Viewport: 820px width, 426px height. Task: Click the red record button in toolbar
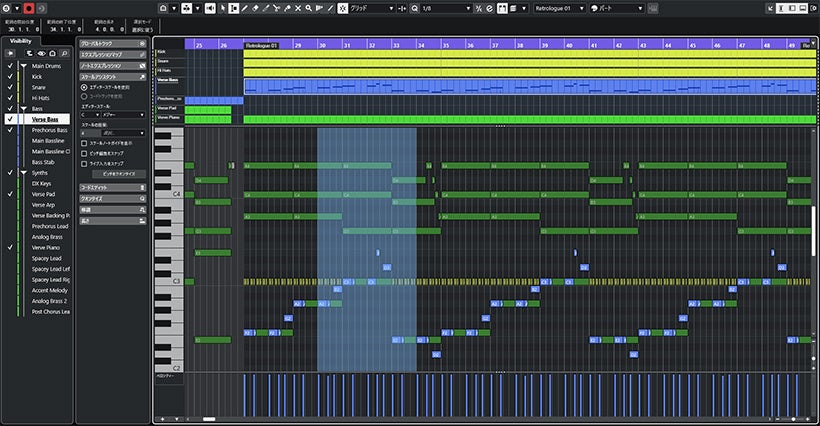point(29,9)
